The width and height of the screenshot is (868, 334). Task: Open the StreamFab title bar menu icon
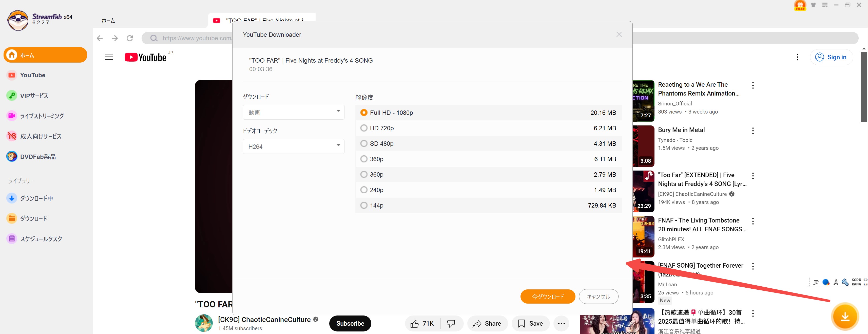(825, 5)
